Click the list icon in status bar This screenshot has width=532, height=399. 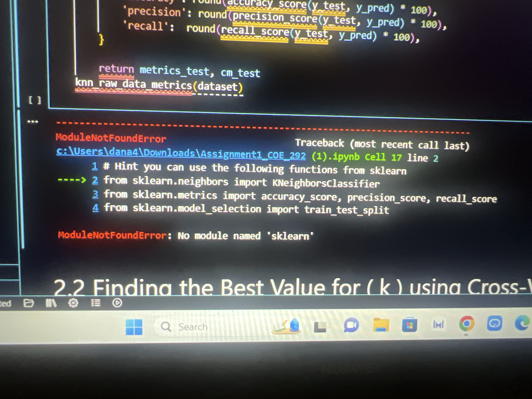click(96, 303)
